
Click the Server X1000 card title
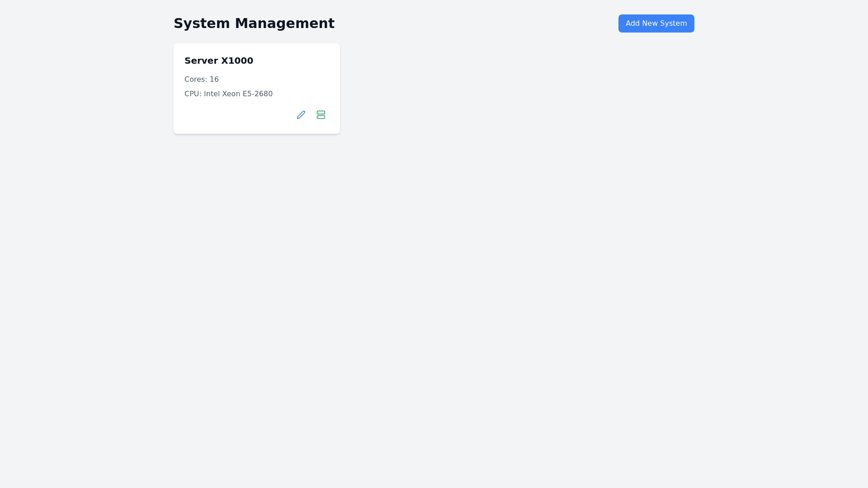click(x=218, y=61)
